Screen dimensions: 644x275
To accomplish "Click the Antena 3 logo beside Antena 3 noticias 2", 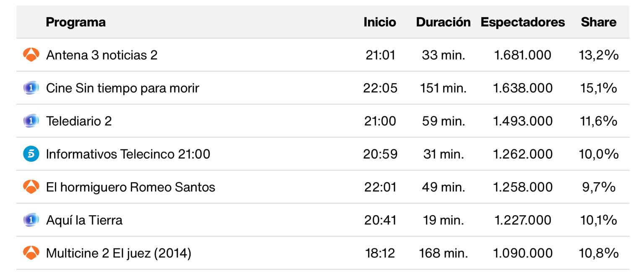I will click(31, 55).
